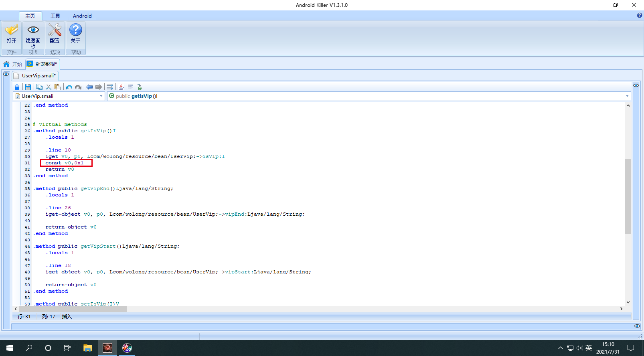Click the horizontal scrollbar right arrow
This screenshot has height=356, width=644.
click(x=621, y=309)
